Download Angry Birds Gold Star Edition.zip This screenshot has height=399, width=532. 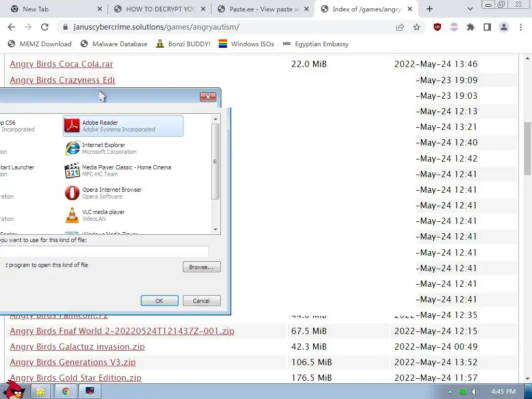[76, 378]
